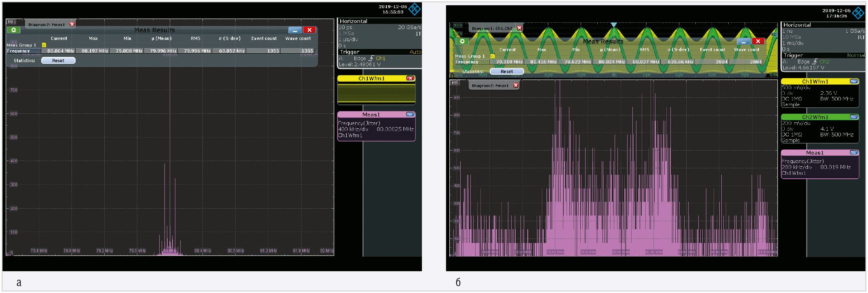Close the Diagram2: Meas1 tab in screenshot б
This screenshot has height=293, width=868.
[x=516, y=85]
